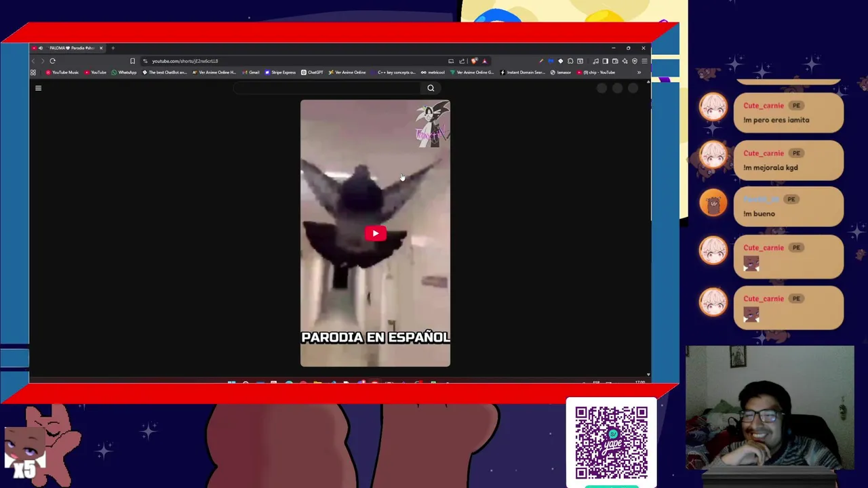
Task: Click the white diamond extension icon
Action: point(560,61)
